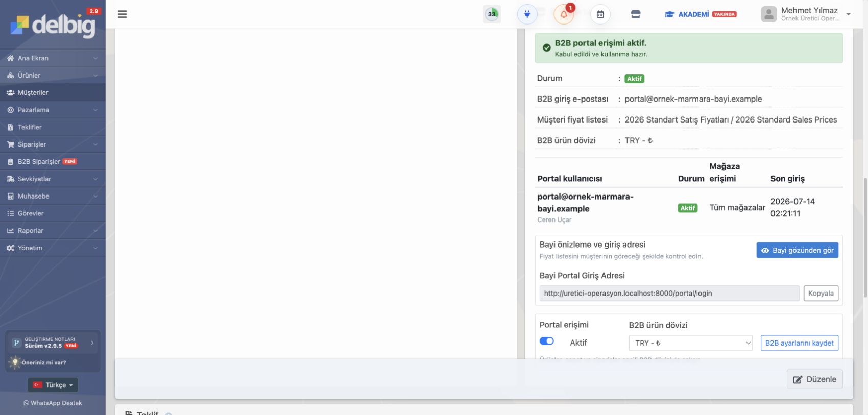Expand the Ana Ekran chevron
Screen dimensions: 868x415
point(95,58)
